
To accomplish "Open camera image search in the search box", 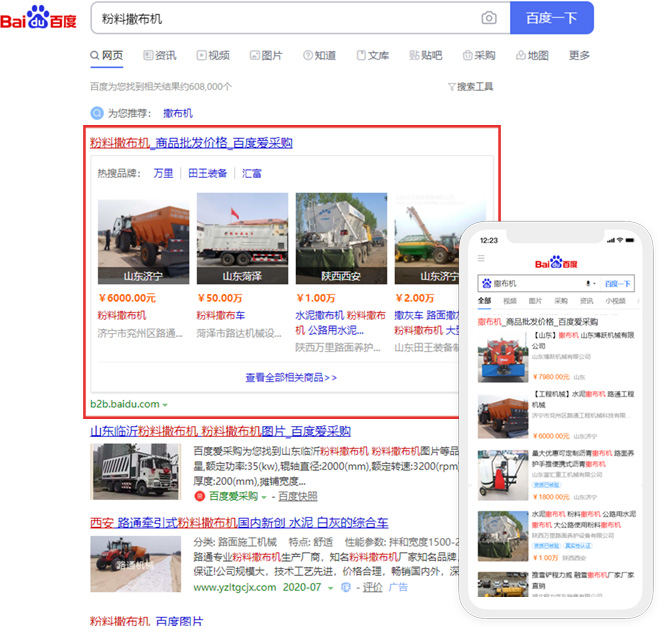I will pyautogui.click(x=489, y=18).
